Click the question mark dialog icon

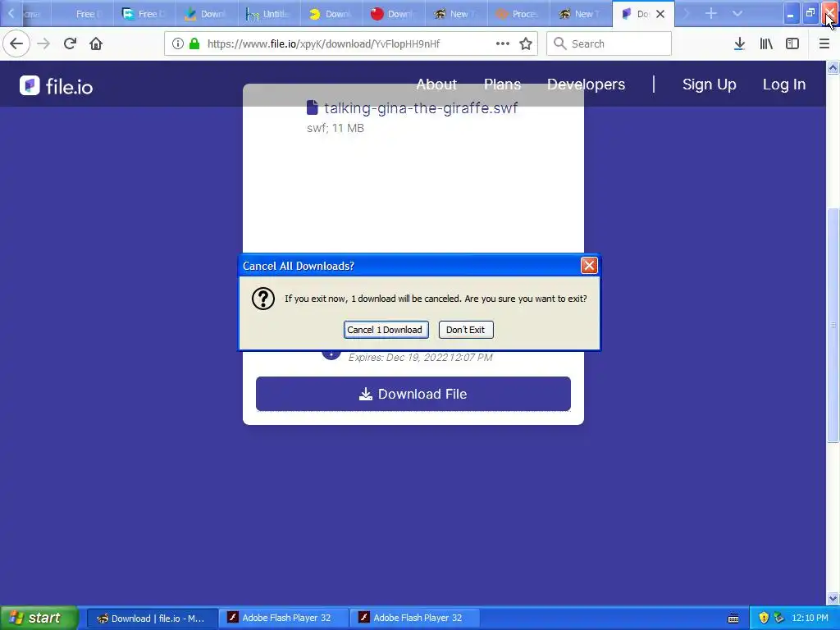click(x=263, y=299)
